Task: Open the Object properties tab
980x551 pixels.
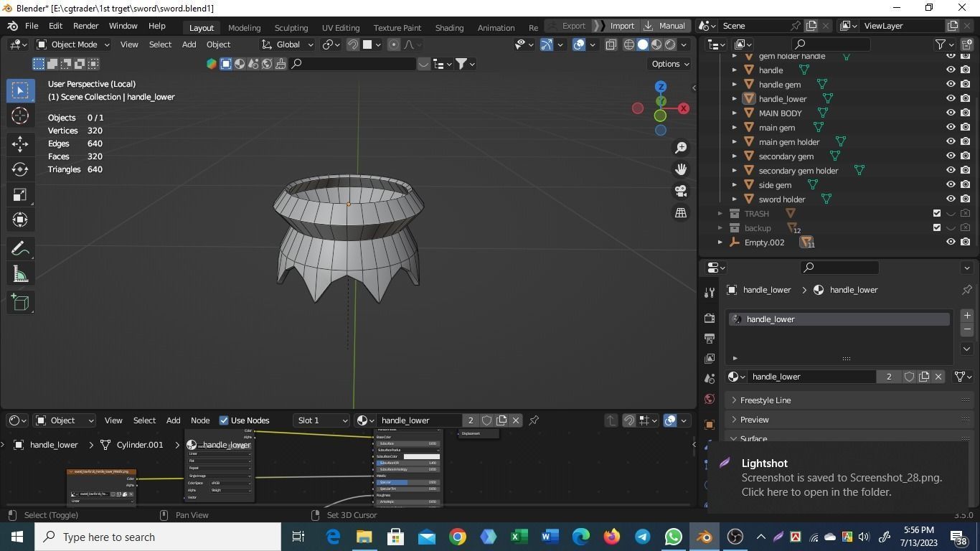Action: tap(710, 425)
